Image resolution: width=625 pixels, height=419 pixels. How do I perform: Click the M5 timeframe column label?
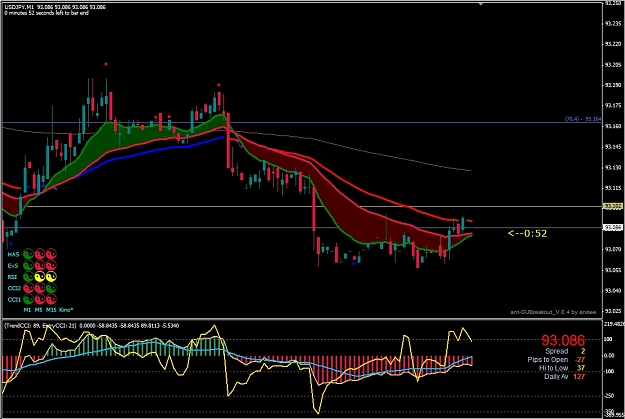pyautogui.click(x=38, y=310)
